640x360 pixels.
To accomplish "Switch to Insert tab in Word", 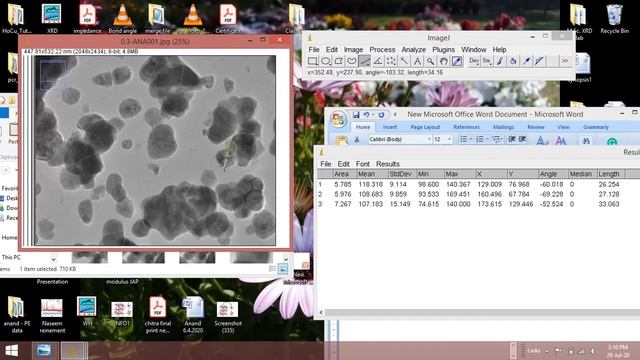I will point(390,127).
